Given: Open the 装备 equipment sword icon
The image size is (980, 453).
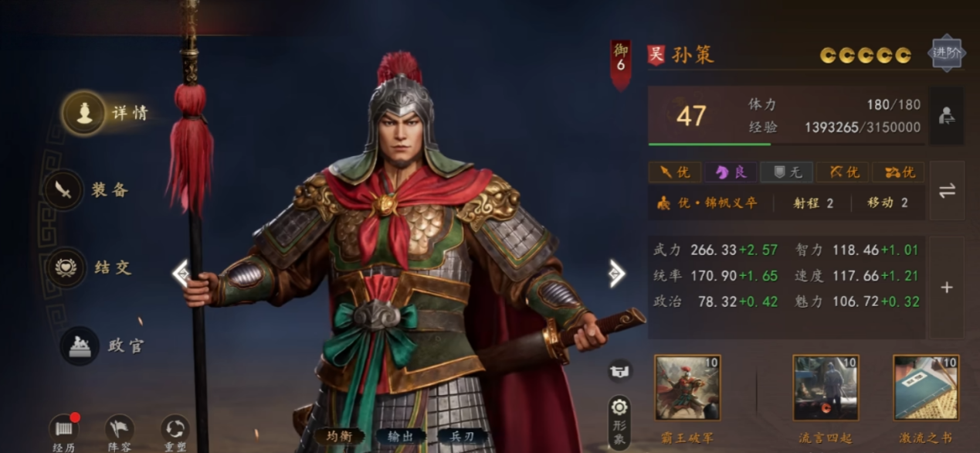Looking at the screenshot, I should [x=63, y=190].
